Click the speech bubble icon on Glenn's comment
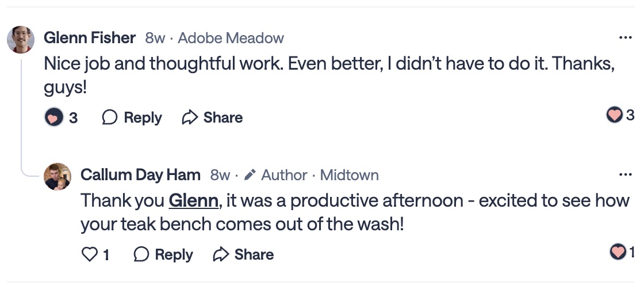 pyautogui.click(x=109, y=117)
